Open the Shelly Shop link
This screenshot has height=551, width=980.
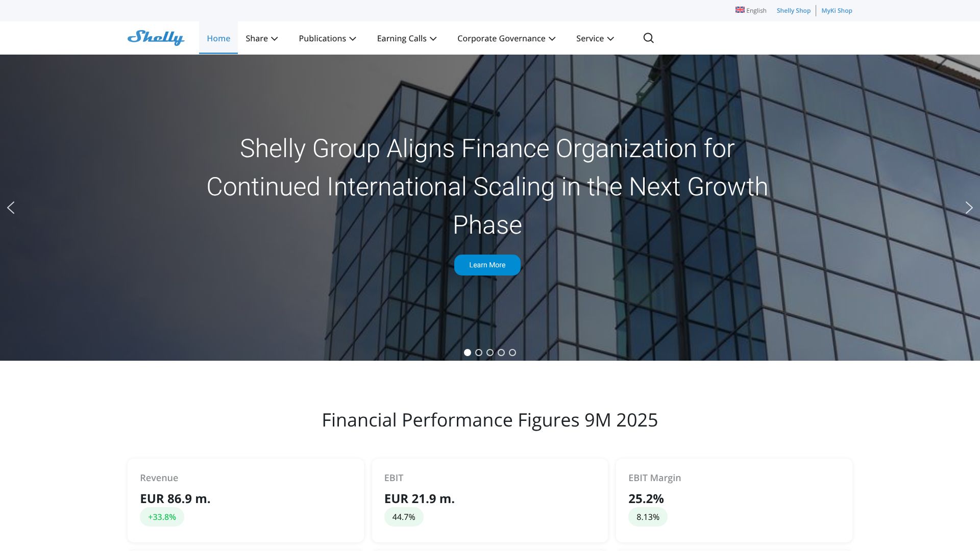pyautogui.click(x=793, y=11)
